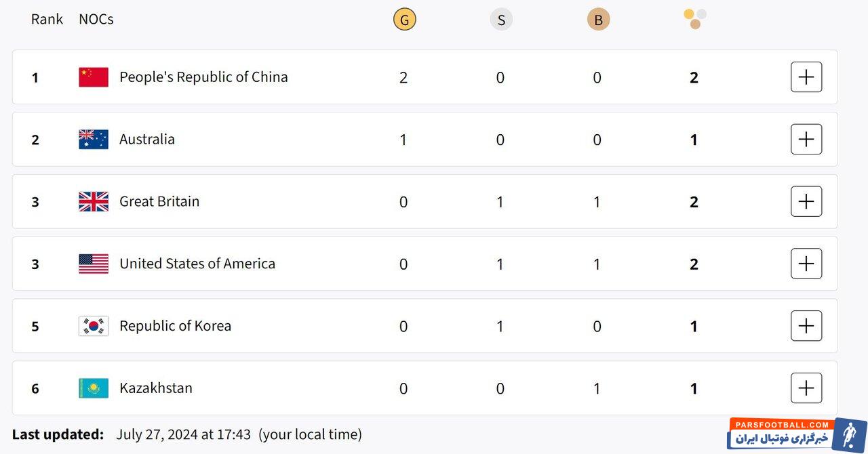Click the People's Republic of China flag
The image size is (868, 454).
click(x=94, y=77)
